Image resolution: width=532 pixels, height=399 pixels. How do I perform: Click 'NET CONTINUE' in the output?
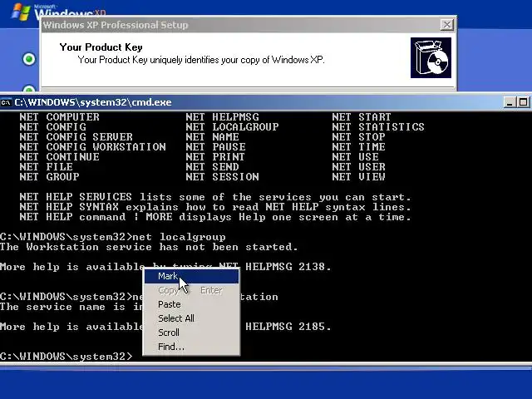[x=59, y=157]
